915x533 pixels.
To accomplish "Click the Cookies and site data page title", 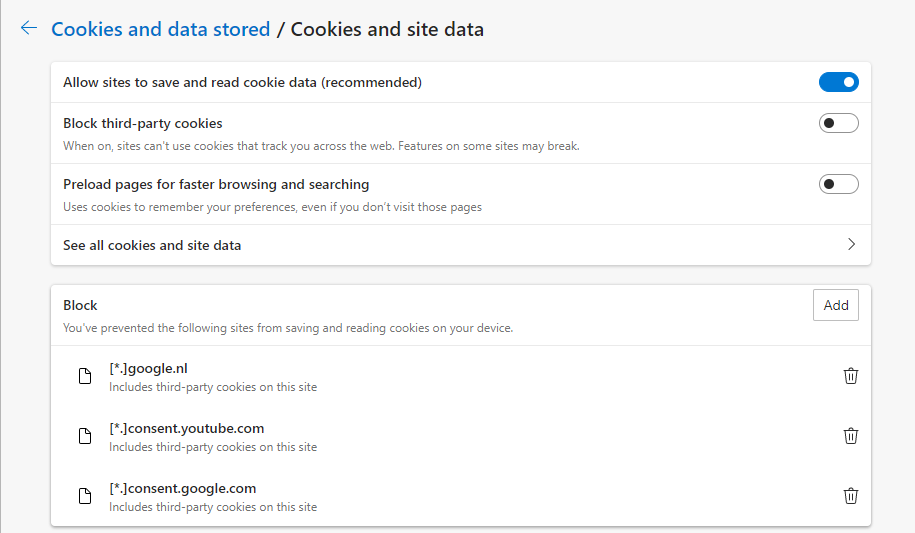I will 387,29.
